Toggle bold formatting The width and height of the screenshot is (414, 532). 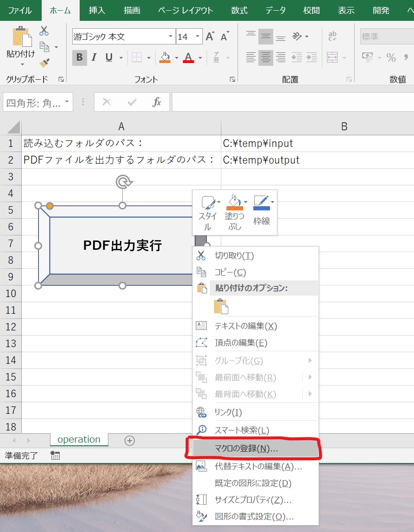click(x=79, y=57)
